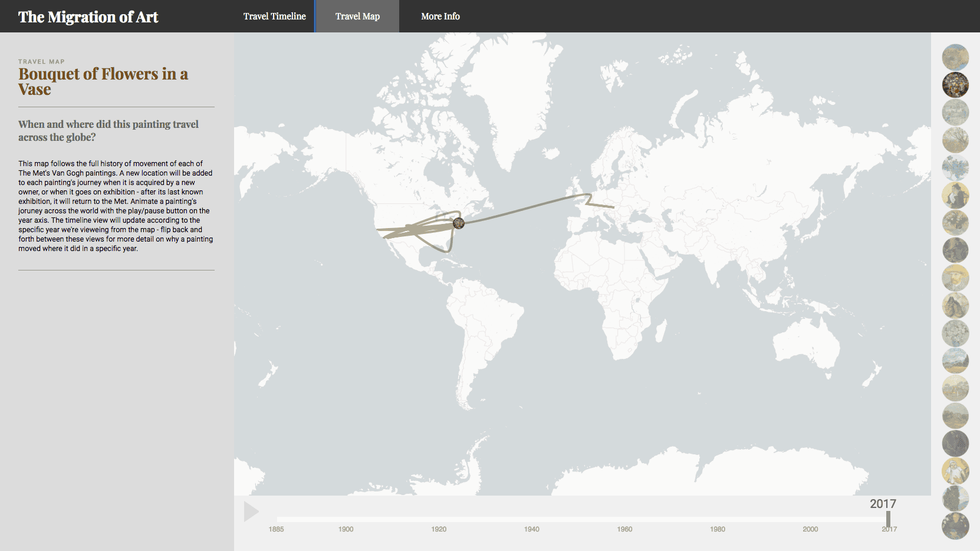This screenshot has height=551, width=980.
Task: Select the Travel Map tab
Action: (357, 17)
